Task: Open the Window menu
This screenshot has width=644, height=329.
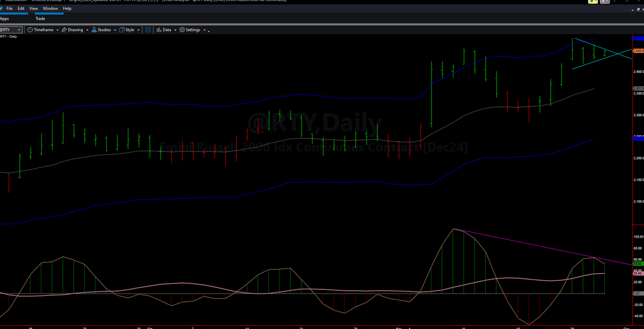Action: pyautogui.click(x=50, y=9)
